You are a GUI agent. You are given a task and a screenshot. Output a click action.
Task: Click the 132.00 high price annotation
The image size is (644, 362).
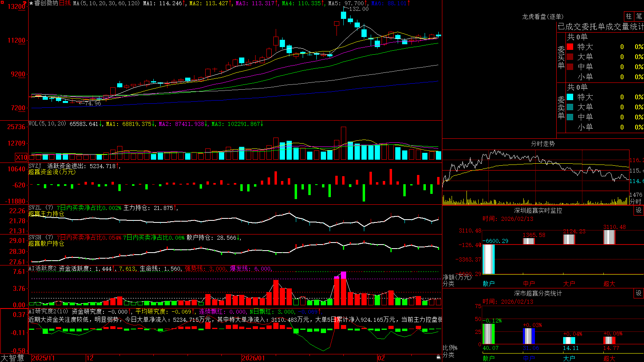click(x=359, y=9)
